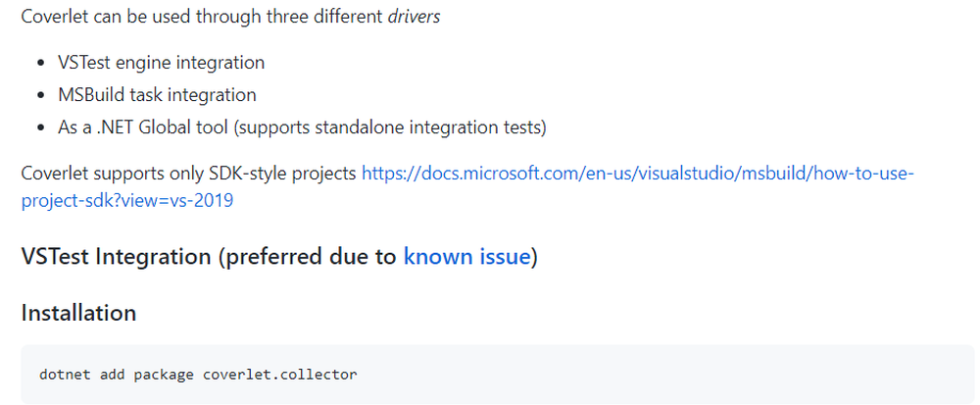This screenshot has height=405, width=980.
Task: Click the bullet before VSTest engine integration
Action: point(42,63)
